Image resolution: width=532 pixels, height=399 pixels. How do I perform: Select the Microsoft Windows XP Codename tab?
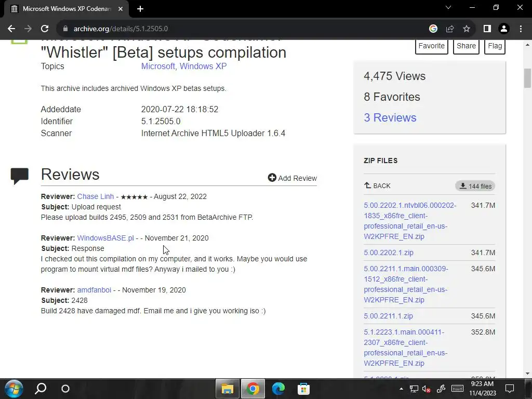click(x=66, y=9)
